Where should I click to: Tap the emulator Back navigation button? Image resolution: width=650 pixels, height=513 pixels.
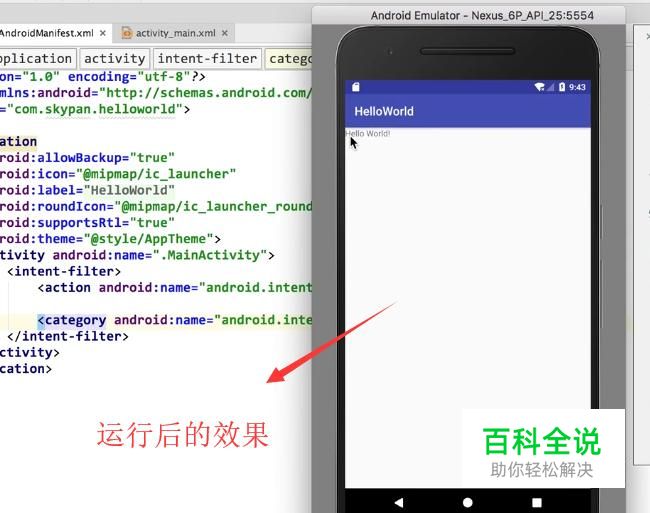pyautogui.click(x=399, y=503)
